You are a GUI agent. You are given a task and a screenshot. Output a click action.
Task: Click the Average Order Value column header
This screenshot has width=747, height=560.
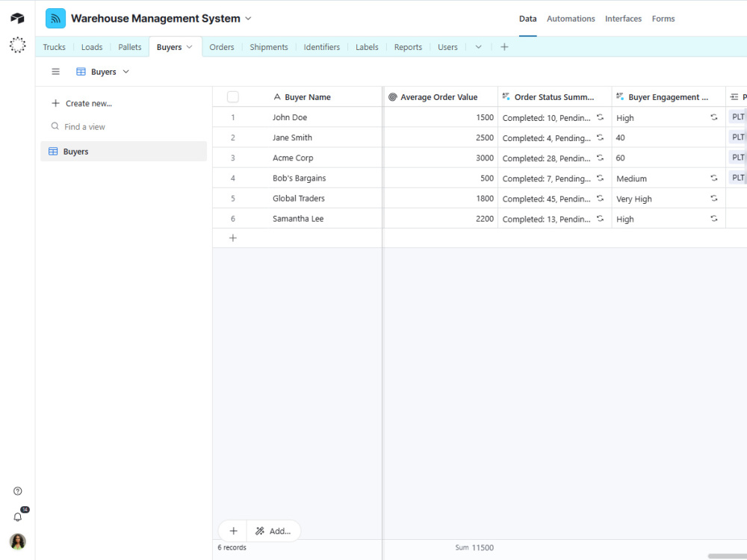440,96
